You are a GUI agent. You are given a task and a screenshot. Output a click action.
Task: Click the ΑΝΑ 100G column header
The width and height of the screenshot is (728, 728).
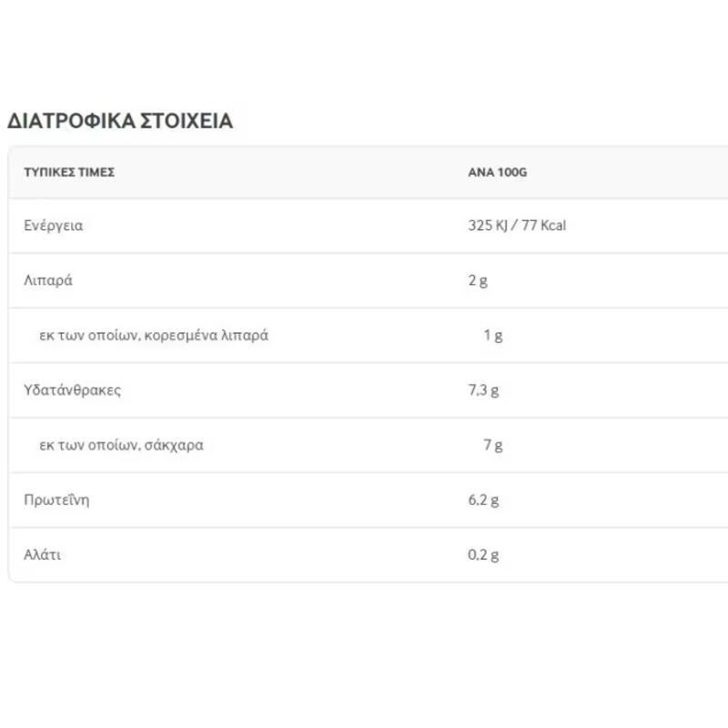[497, 172]
